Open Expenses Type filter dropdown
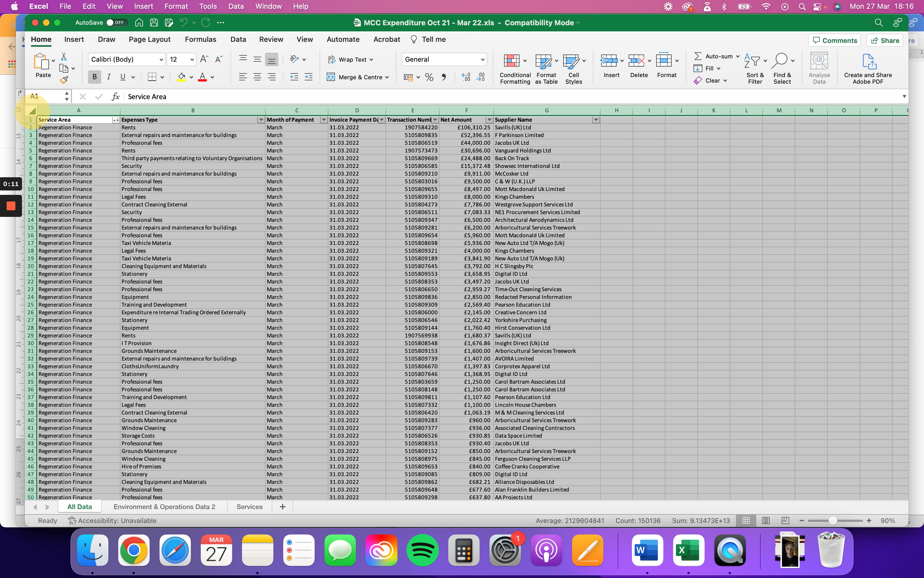 261,120
